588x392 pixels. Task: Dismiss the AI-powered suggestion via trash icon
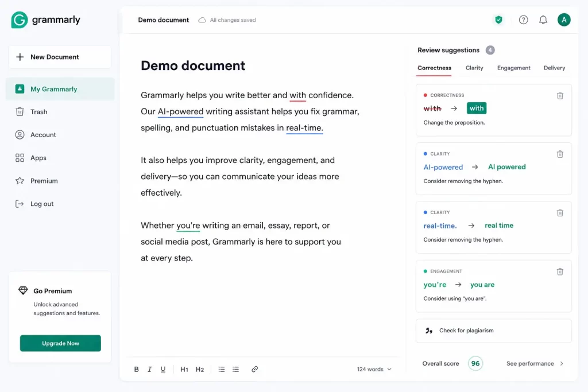[x=560, y=154]
